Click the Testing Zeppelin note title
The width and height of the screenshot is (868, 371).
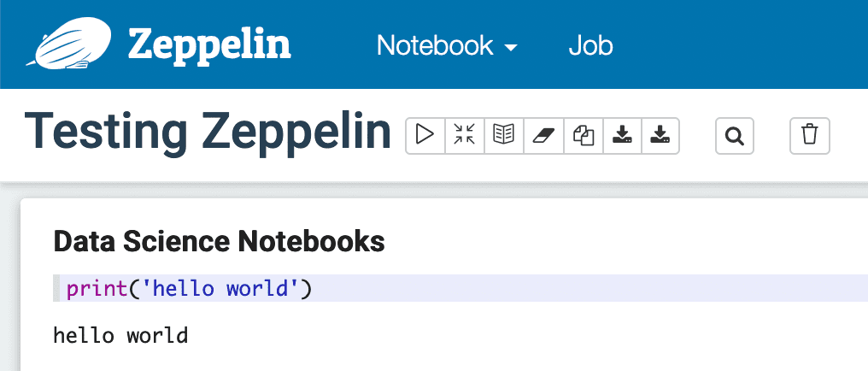coord(208,132)
